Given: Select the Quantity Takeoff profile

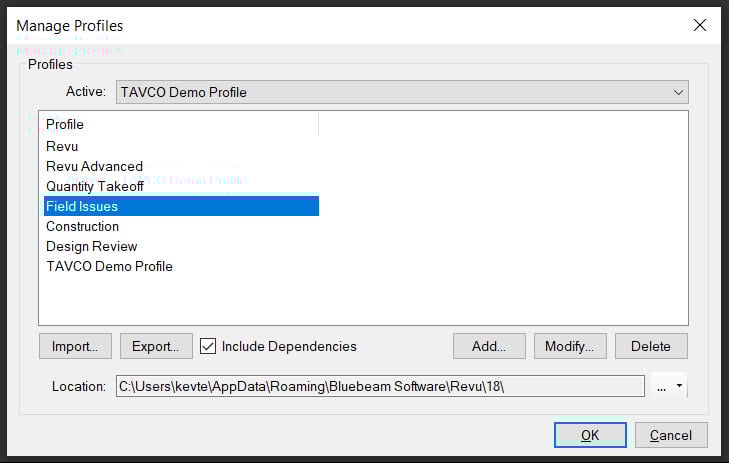Looking at the screenshot, I should click(x=181, y=186).
